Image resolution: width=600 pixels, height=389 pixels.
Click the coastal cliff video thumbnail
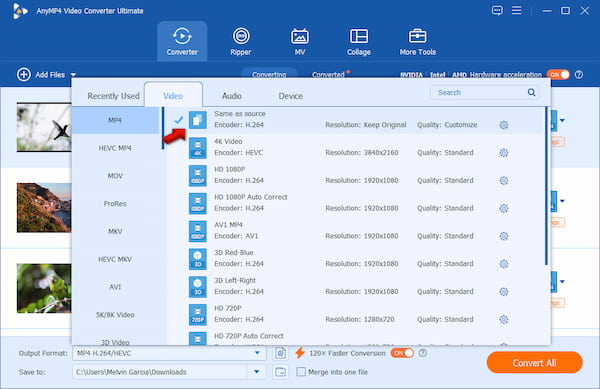pyautogui.click(x=44, y=208)
